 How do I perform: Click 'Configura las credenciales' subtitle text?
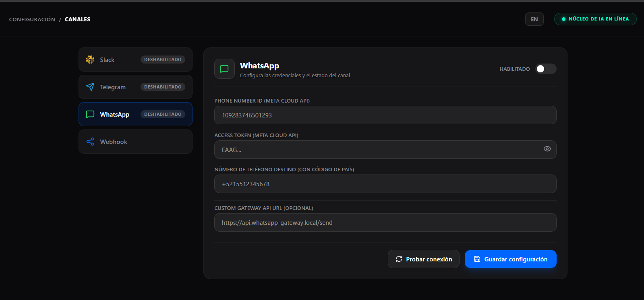pos(295,76)
